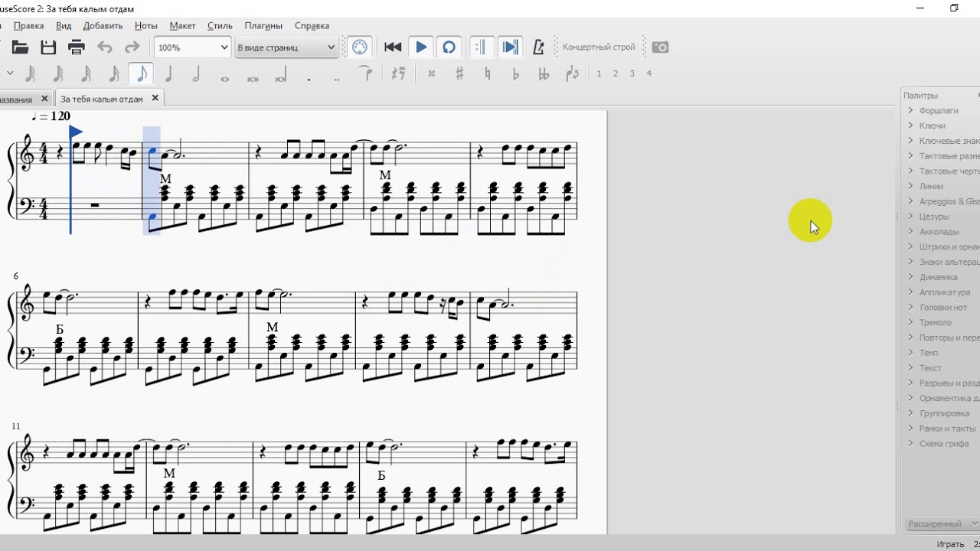The height and width of the screenshot is (551, 980).
Task: Open the Расширенный workspace dropdown
Action: click(x=942, y=524)
